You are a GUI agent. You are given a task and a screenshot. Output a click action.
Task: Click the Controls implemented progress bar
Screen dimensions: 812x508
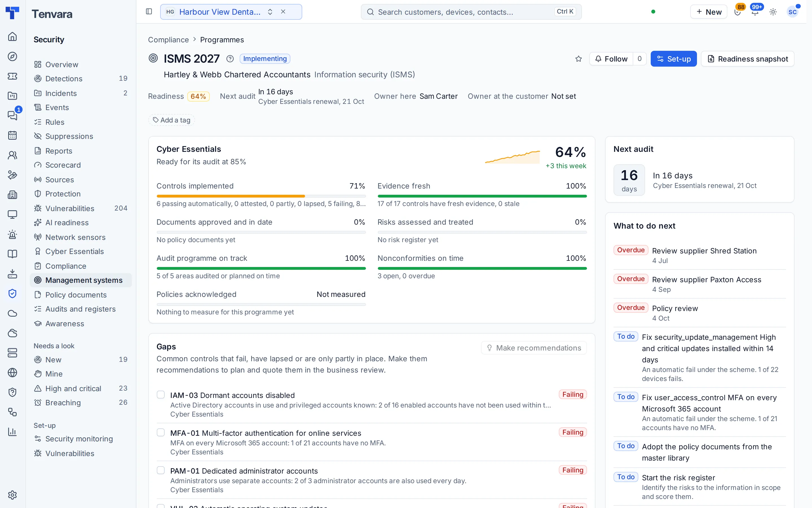(261, 196)
